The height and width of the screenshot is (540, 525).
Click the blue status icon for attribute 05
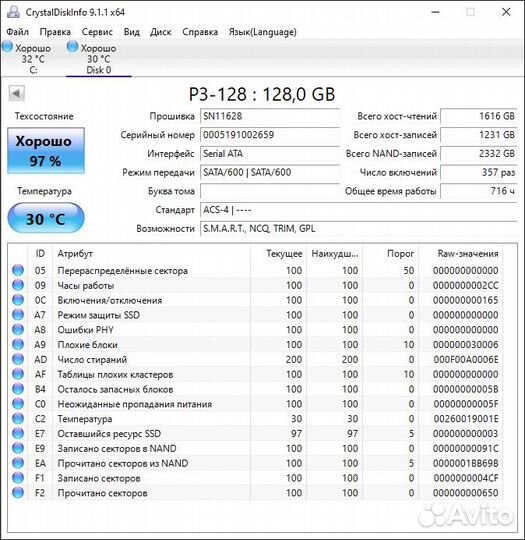click(18, 270)
